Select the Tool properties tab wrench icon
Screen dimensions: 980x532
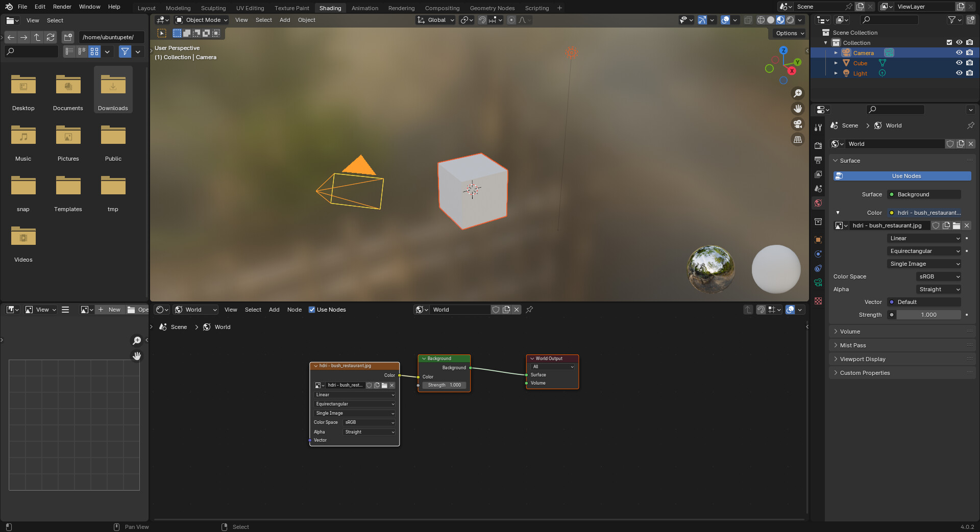point(819,128)
